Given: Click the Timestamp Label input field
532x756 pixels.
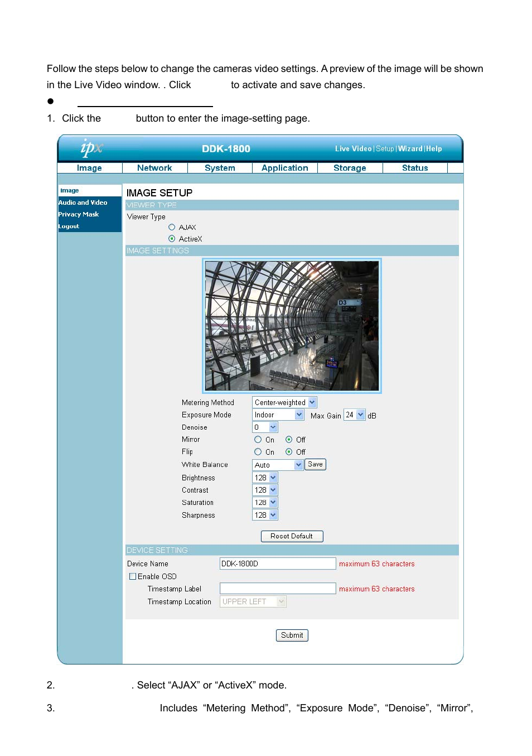Looking at the screenshot, I should (x=278, y=589).
